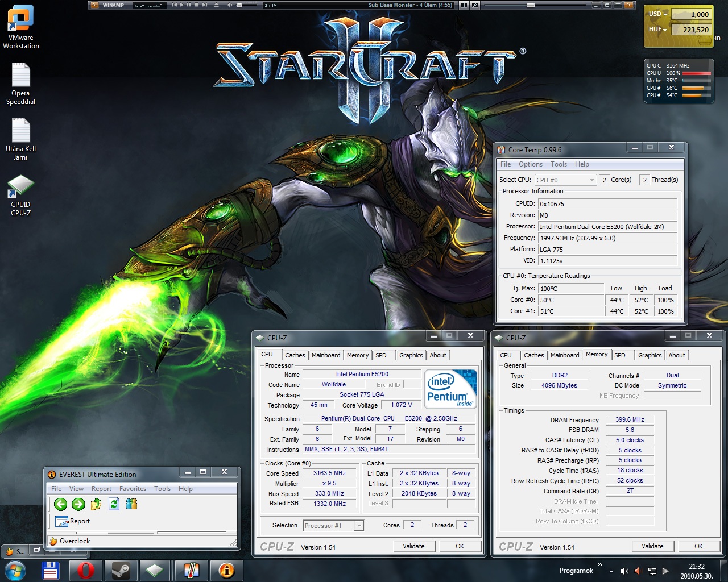Click Validate in left CPU-Z window

pyautogui.click(x=413, y=546)
